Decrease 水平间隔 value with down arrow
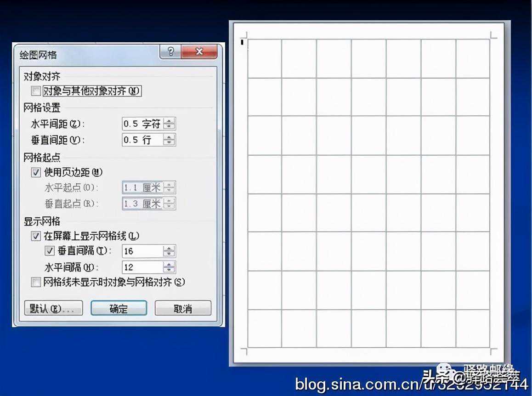Viewport: 532px width, 396px height. pyautogui.click(x=170, y=270)
